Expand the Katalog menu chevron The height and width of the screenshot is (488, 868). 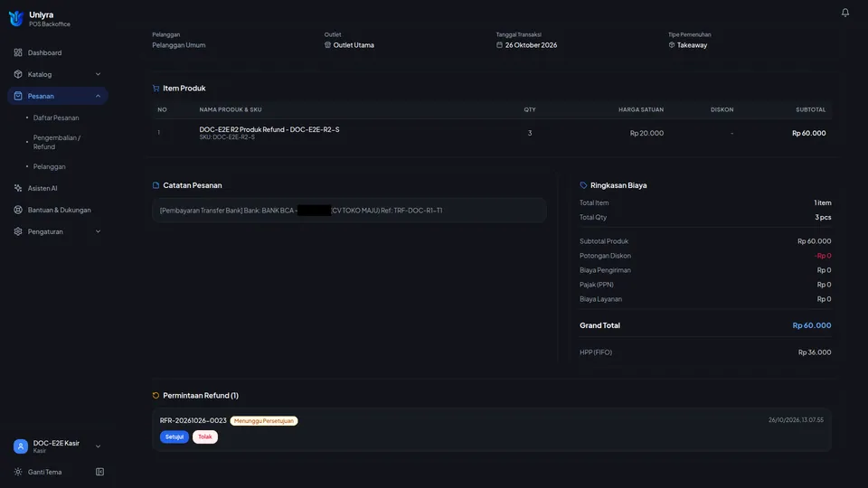point(98,74)
